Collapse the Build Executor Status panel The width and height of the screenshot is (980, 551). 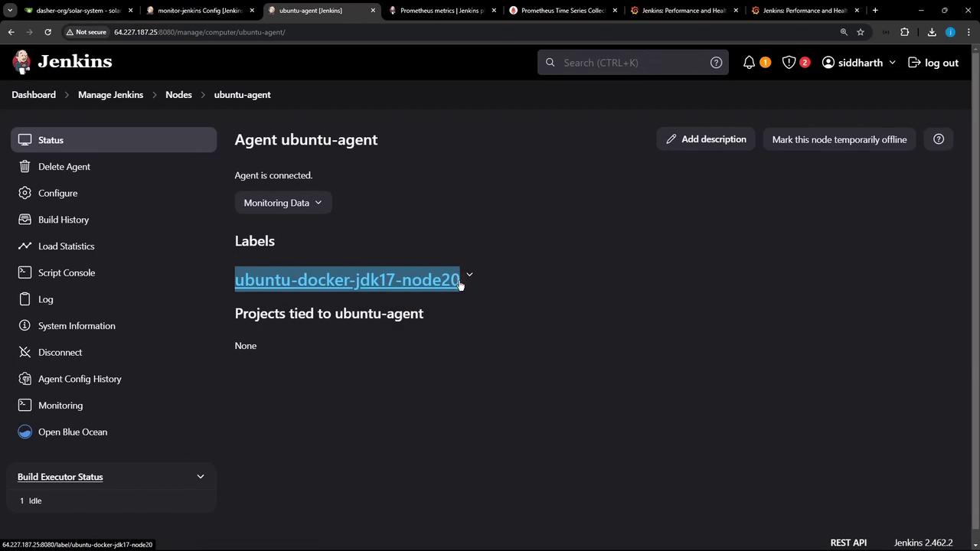click(201, 477)
